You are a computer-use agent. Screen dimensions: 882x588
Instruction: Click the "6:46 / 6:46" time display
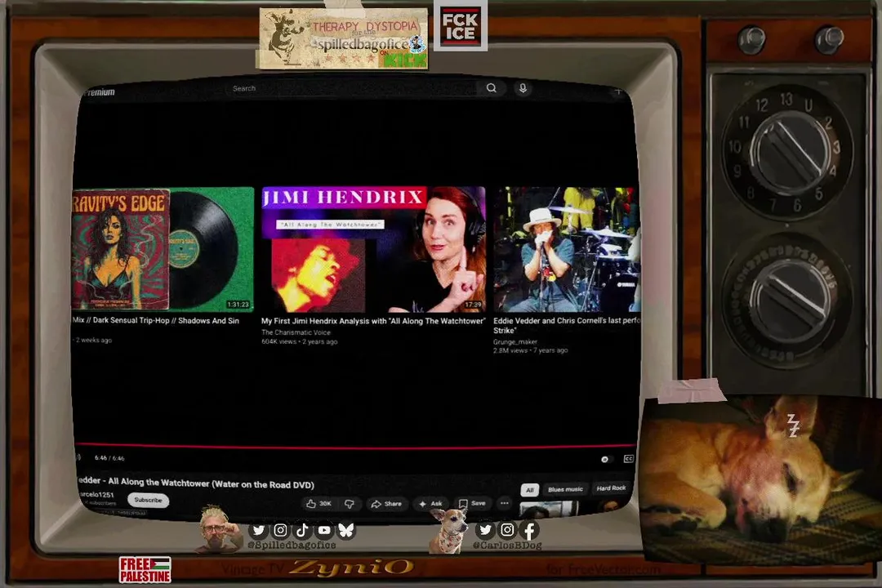tap(109, 458)
